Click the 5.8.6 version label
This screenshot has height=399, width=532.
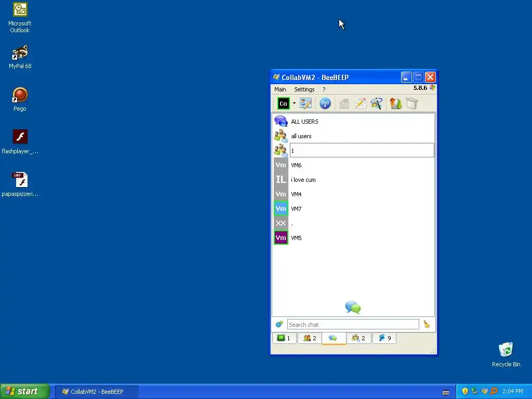click(x=420, y=88)
